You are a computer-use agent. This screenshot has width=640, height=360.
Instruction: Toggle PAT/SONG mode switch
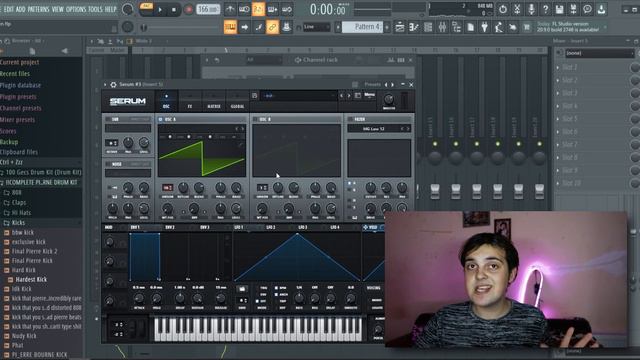pos(146,9)
